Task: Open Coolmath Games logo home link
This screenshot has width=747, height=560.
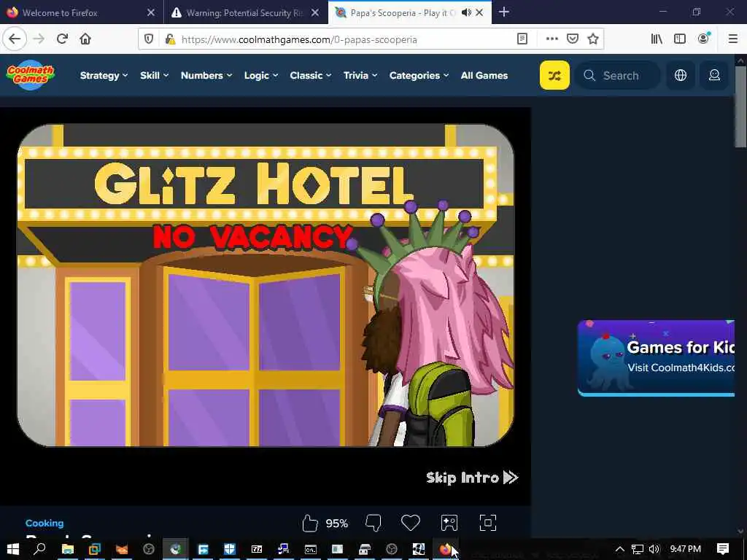Action: point(31,75)
